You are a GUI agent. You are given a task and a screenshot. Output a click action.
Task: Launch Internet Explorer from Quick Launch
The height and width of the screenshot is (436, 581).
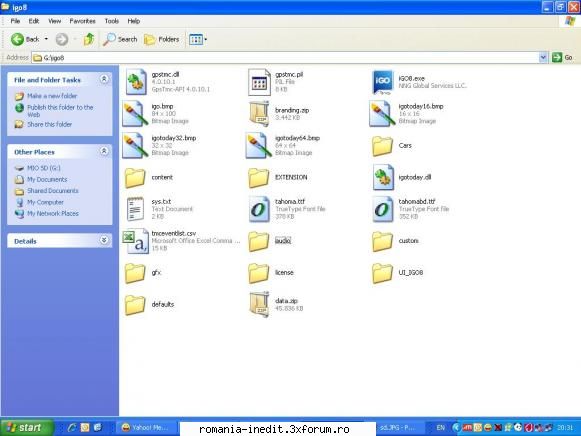(72, 428)
